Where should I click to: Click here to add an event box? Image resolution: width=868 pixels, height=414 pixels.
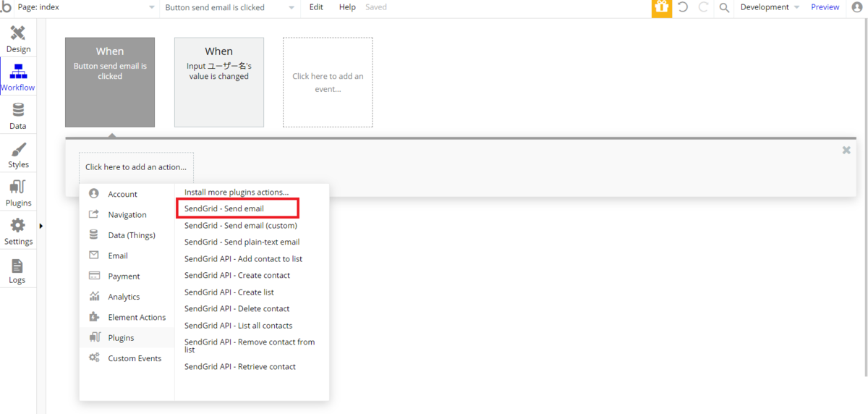click(x=328, y=83)
